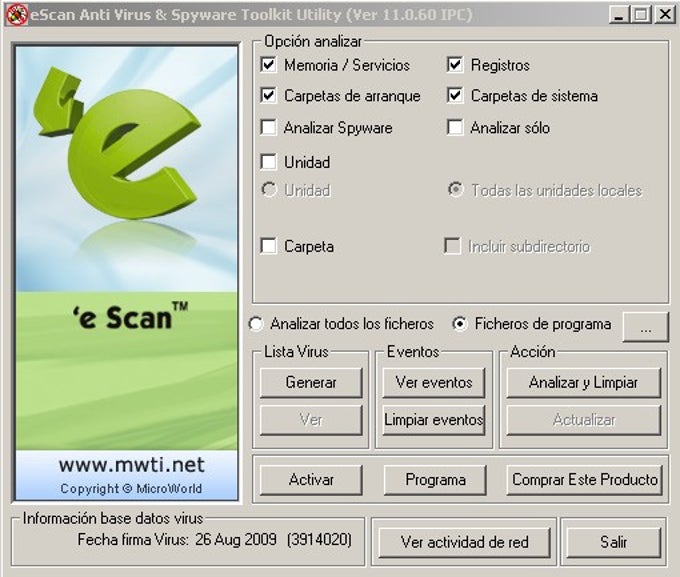Viewport: 680px width, 577px height.
Task: Open Ver eventos
Action: click(x=434, y=383)
